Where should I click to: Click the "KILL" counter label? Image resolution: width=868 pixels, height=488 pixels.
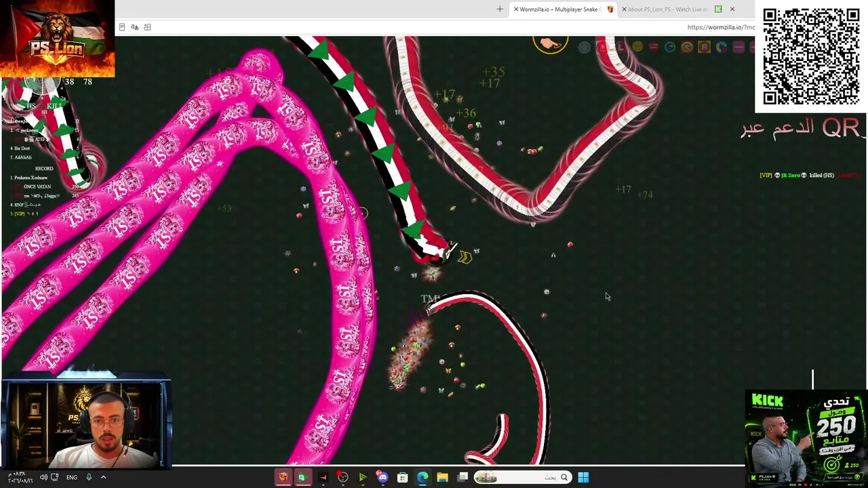coord(54,106)
